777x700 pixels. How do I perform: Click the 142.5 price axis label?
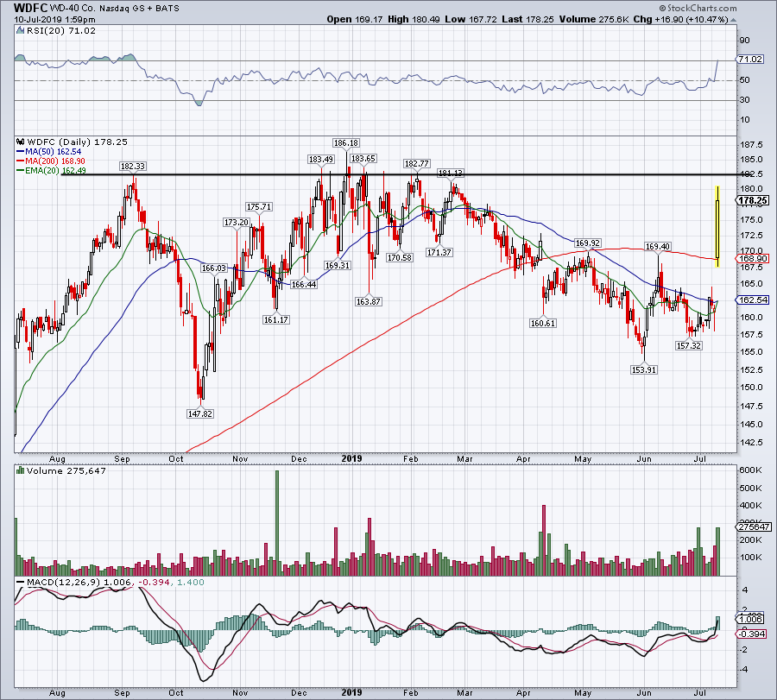pos(752,442)
